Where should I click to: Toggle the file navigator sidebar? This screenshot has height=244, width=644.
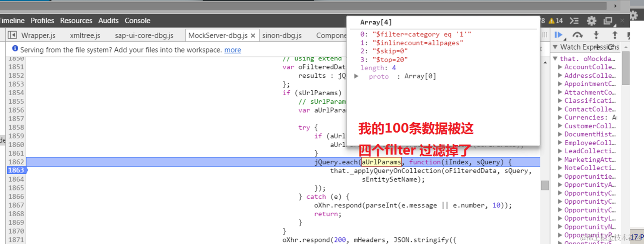pos(12,35)
